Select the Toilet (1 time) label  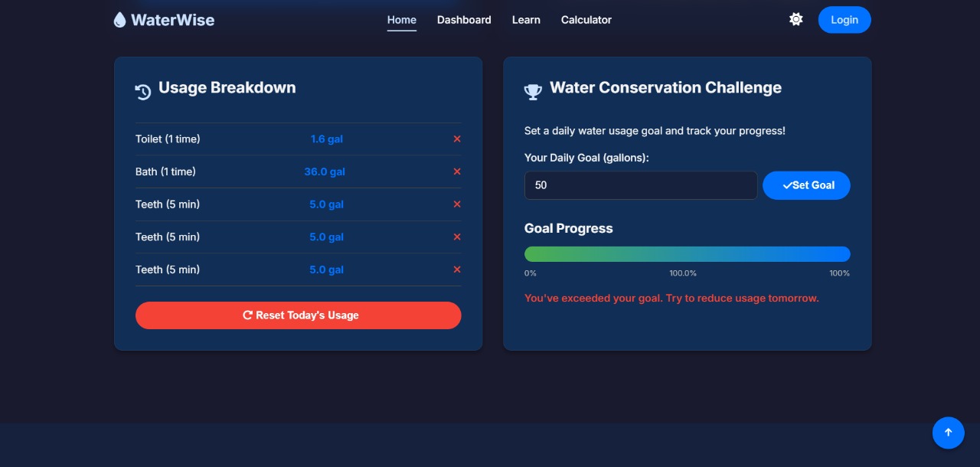coord(168,139)
